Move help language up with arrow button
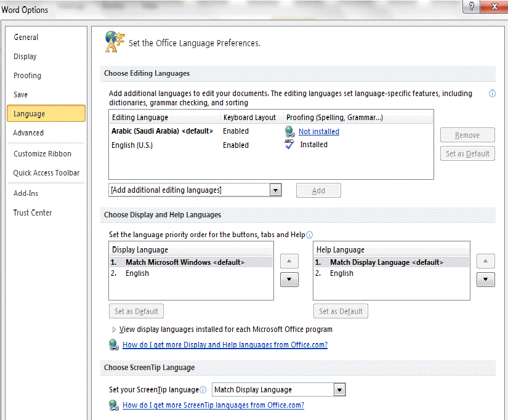The height and width of the screenshot is (420, 508). [485, 261]
